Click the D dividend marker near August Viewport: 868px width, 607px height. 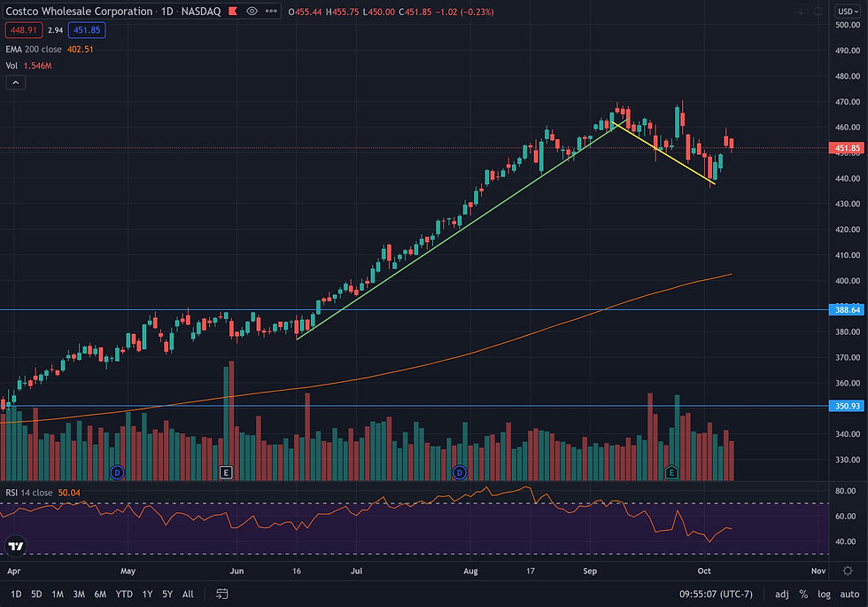(460, 472)
